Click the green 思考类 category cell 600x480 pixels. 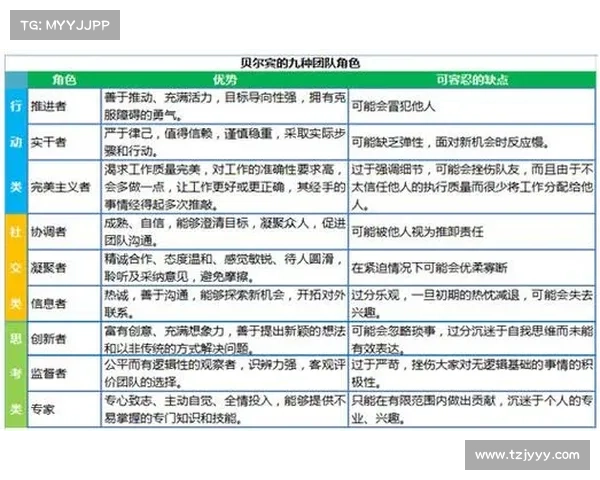16,374
